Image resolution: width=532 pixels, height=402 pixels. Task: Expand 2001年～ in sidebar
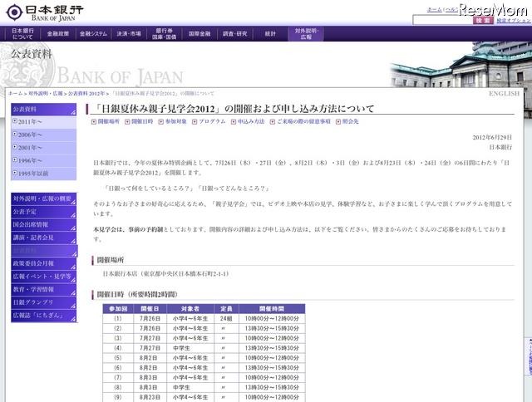coord(44,148)
